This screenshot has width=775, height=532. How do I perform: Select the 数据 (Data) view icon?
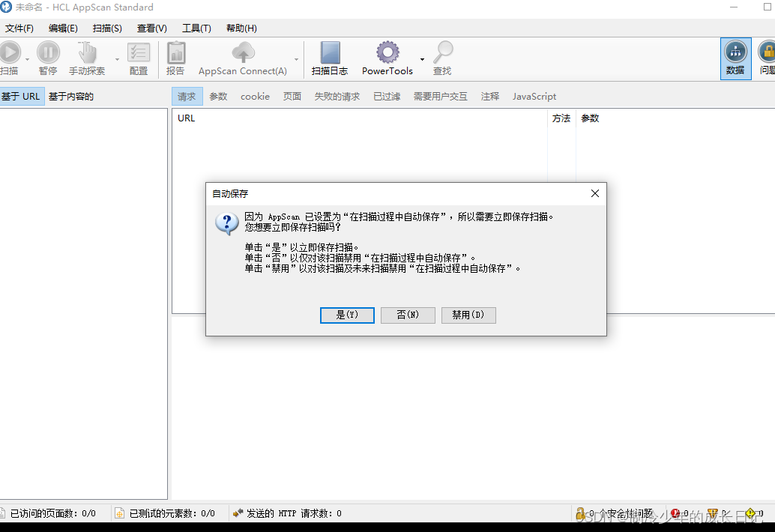tap(735, 58)
